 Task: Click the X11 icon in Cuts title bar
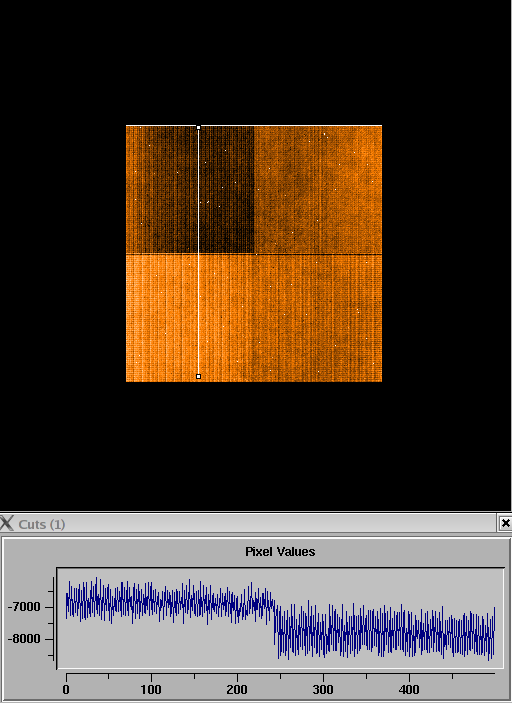(x=7, y=523)
